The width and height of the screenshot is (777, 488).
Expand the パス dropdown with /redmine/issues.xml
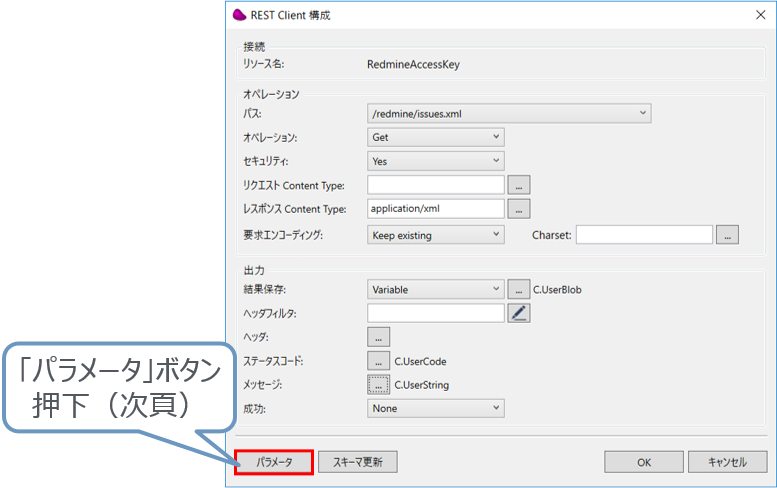(x=510, y=113)
